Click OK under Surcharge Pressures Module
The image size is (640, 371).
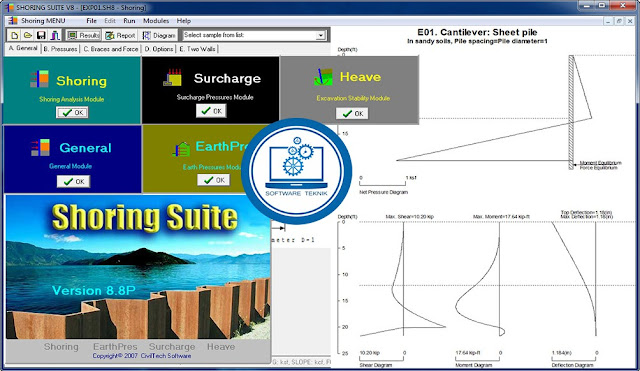click(211, 111)
